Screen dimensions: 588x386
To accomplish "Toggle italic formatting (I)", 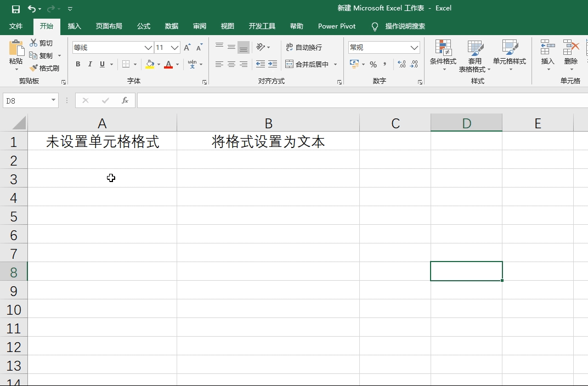I will [x=89, y=64].
